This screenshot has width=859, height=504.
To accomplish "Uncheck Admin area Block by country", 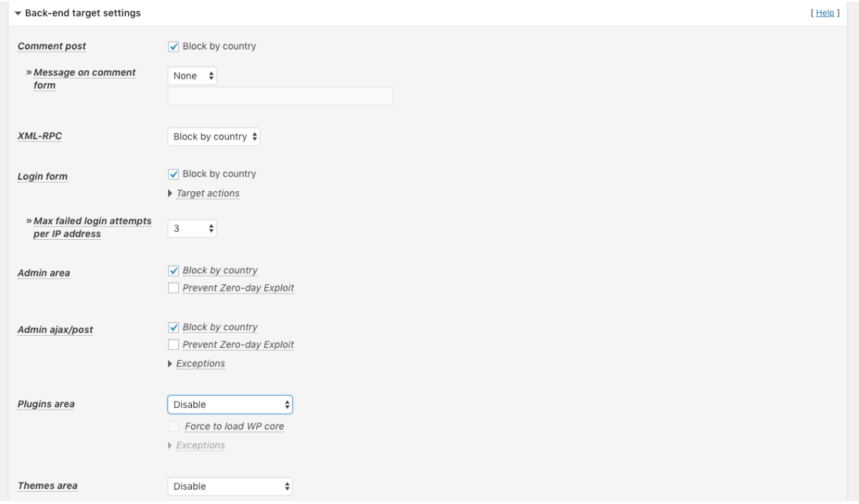I will pyautogui.click(x=173, y=271).
